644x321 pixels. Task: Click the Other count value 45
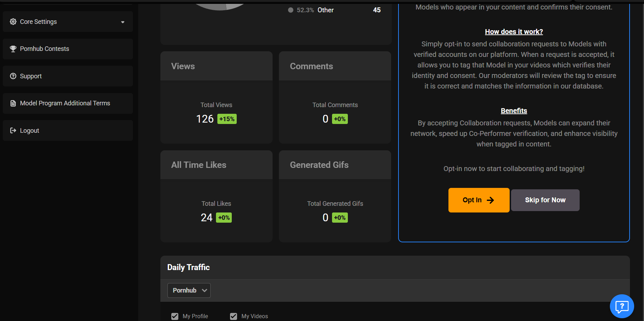[x=377, y=10]
